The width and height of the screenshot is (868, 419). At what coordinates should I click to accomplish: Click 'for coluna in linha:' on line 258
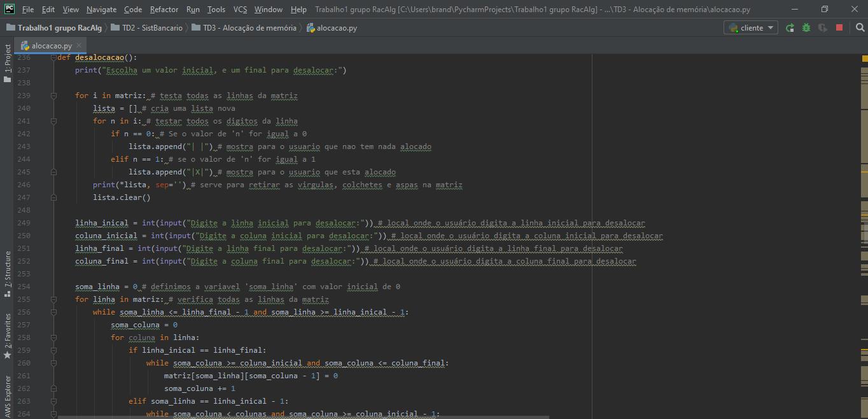tap(155, 337)
